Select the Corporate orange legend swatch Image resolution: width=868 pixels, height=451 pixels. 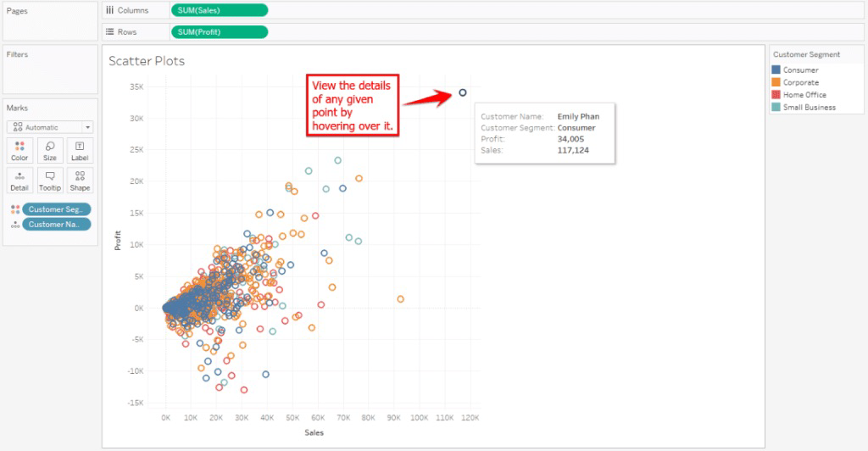coord(776,83)
